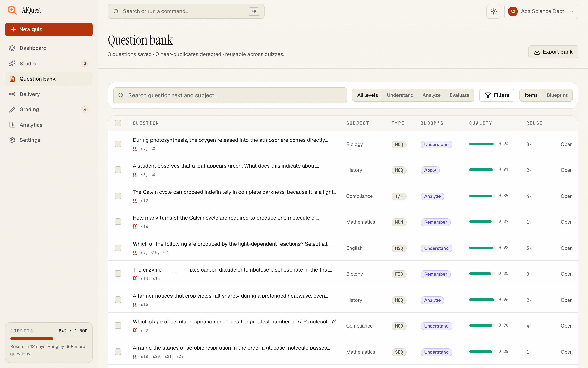Click the 0.96 quality bar

pos(482,300)
